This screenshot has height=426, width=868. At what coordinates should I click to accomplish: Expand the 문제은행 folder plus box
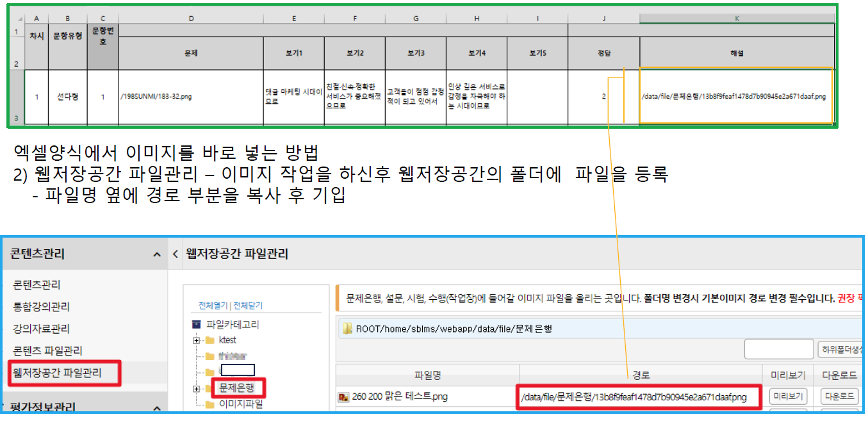pyautogui.click(x=196, y=388)
